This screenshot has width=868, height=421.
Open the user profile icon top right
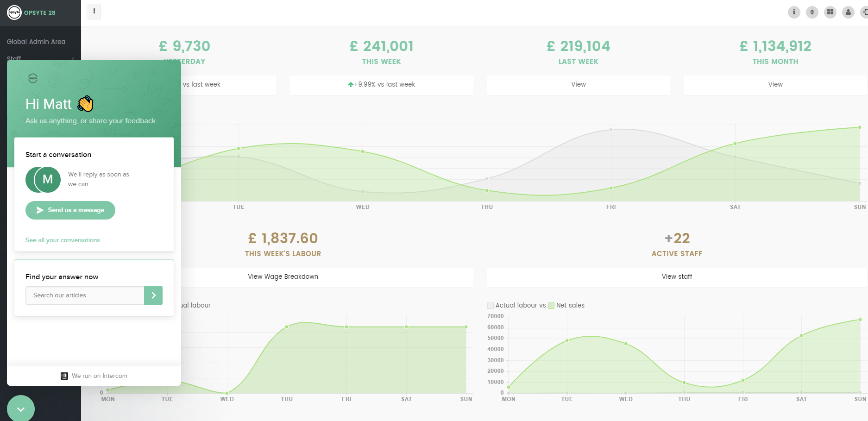(x=848, y=12)
